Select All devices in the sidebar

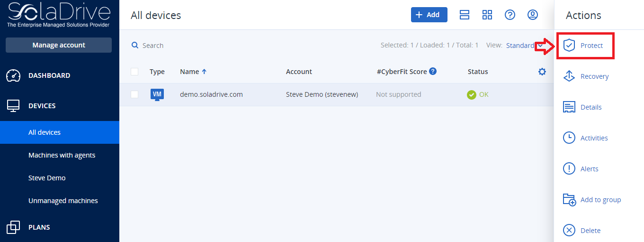pos(60,132)
